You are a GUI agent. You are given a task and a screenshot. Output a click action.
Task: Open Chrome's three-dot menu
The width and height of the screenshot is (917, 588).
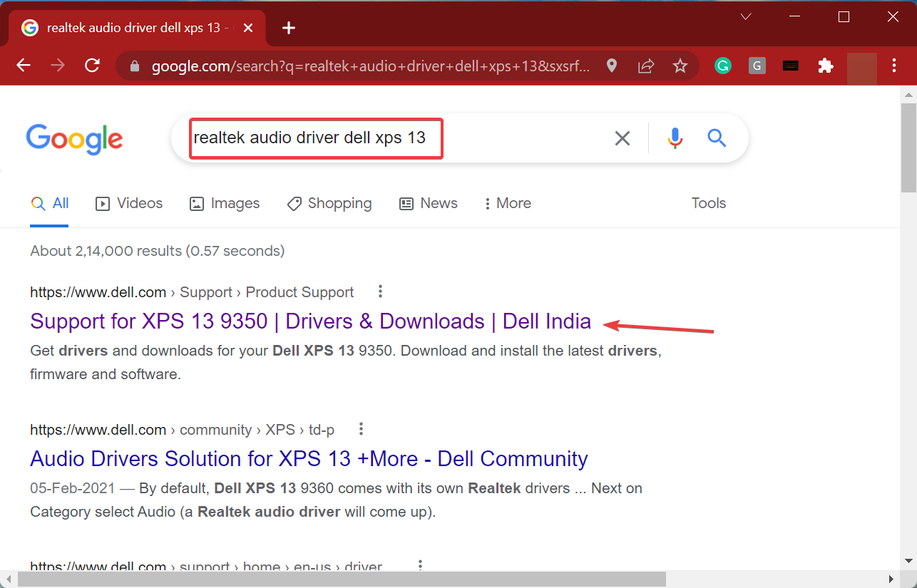(894, 66)
